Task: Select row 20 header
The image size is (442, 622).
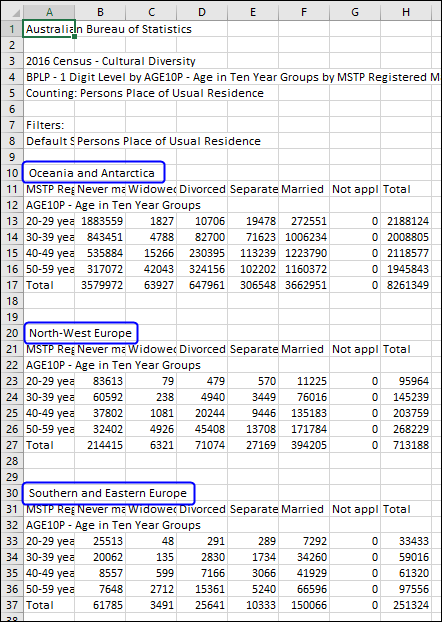Action: [12, 333]
